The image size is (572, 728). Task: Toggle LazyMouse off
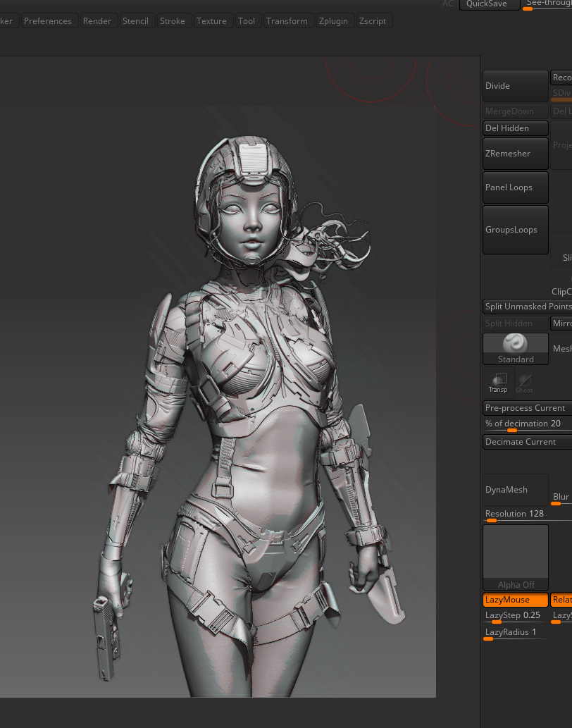(515, 600)
